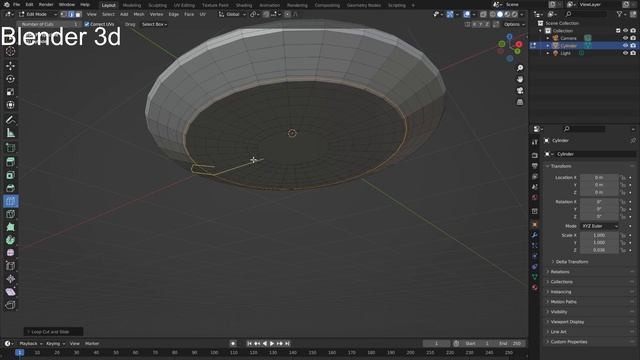Select the Knife tool
This screenshot has height=360, width=640.
pos(11,214)
